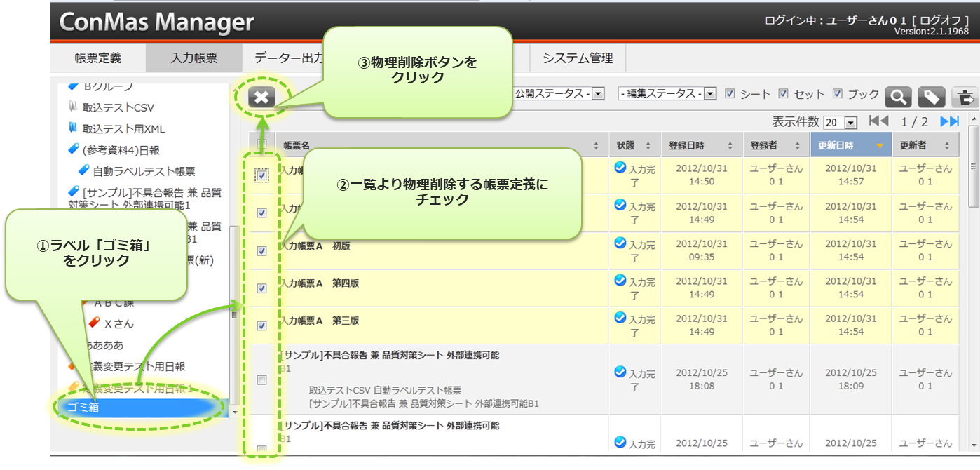Switch to the 帳票定義 tab
980x470 pixels.
tap(98, 58)
